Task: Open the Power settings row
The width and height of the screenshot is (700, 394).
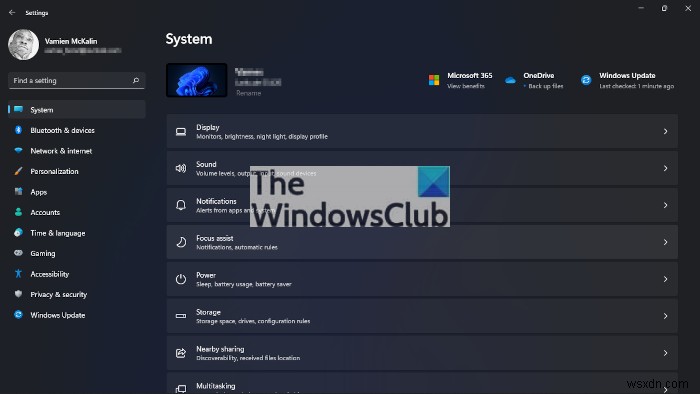Action: point(422,279)
